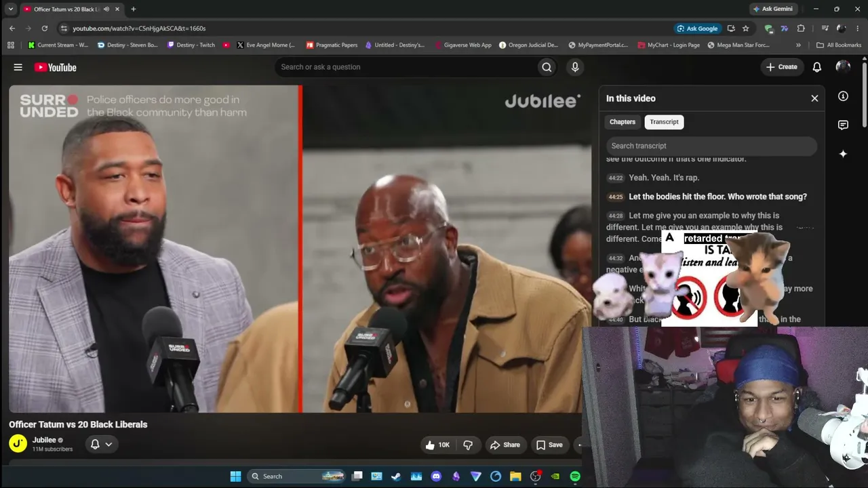
Task: Open the MyPaymentPortal bookmark
Action: coord(599,45)
